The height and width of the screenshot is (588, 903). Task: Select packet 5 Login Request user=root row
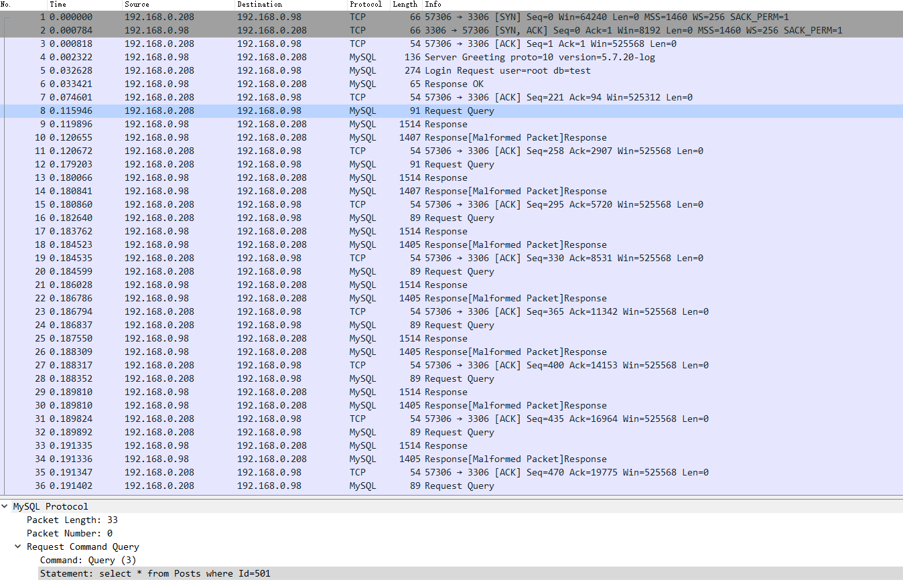pos(451,70)
